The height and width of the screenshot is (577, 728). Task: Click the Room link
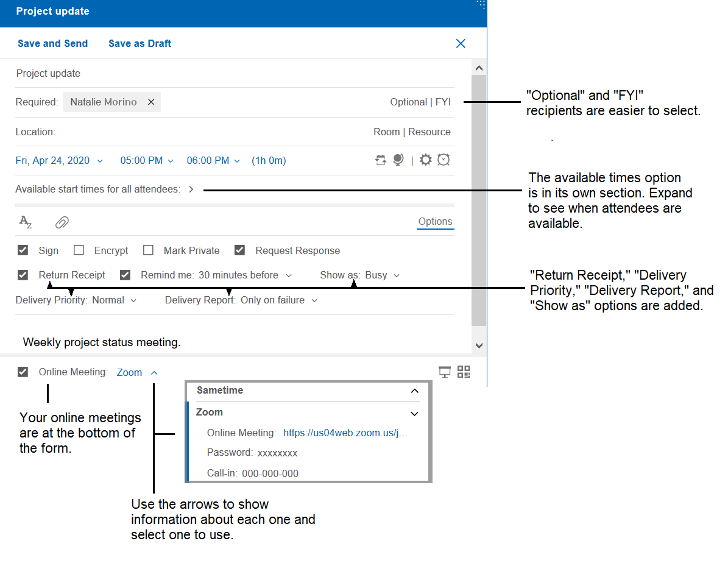(x=386, y=132)
